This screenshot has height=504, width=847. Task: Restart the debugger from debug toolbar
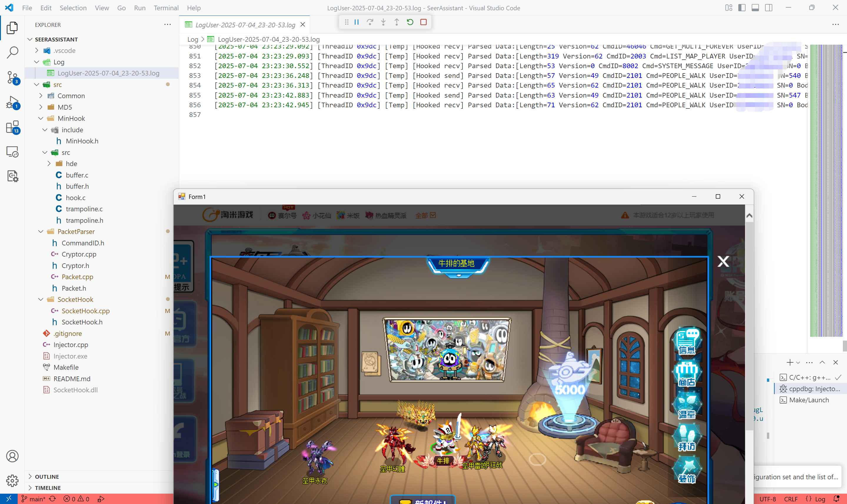click(x=410, y=22)
